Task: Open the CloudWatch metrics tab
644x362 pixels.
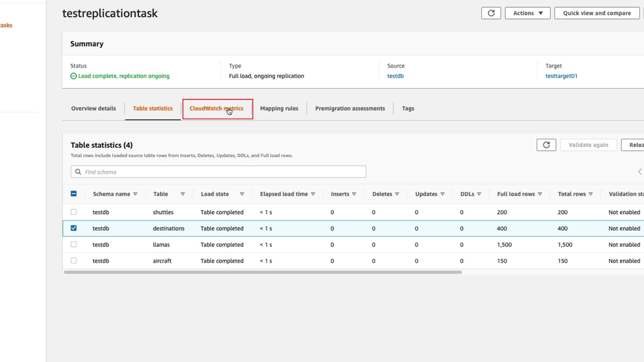Action: [216, 109]
